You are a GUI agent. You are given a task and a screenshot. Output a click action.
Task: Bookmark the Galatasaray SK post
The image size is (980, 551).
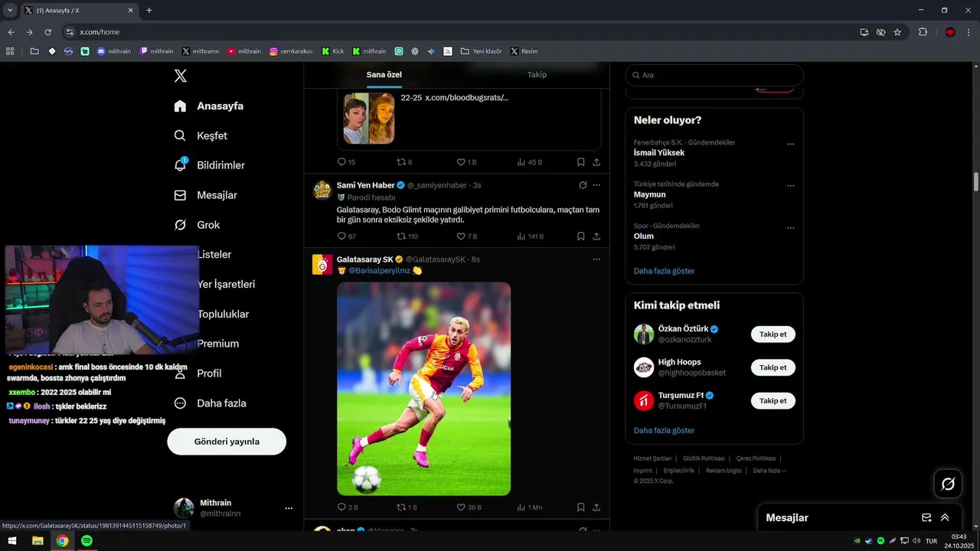tap(581, 507)
